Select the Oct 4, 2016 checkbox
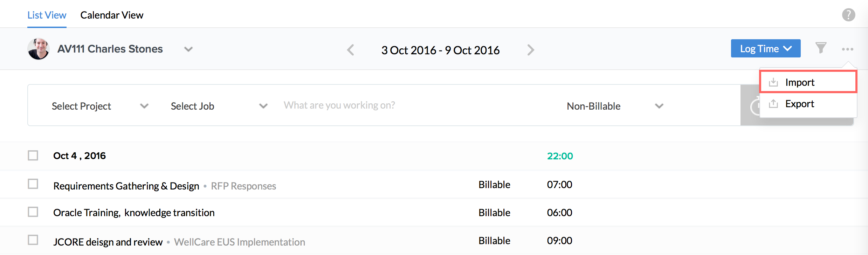Viewport: 868px width, 255px height. click(33, 156)
